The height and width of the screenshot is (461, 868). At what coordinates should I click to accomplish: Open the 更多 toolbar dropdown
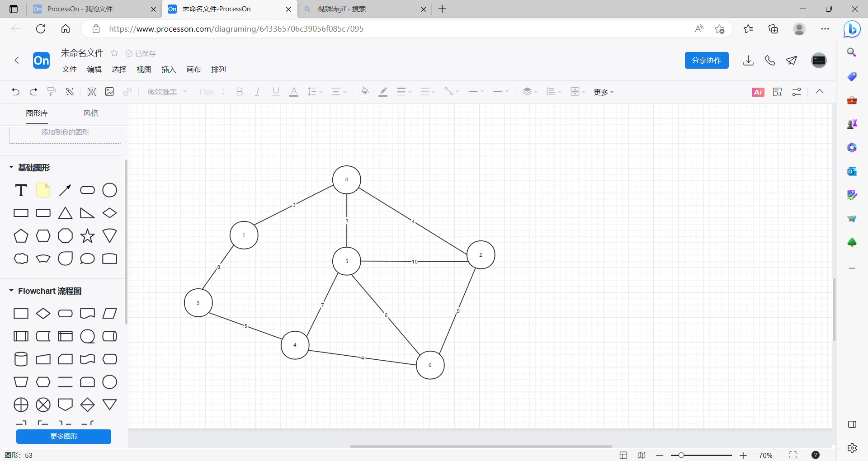[x=604, y=92]
